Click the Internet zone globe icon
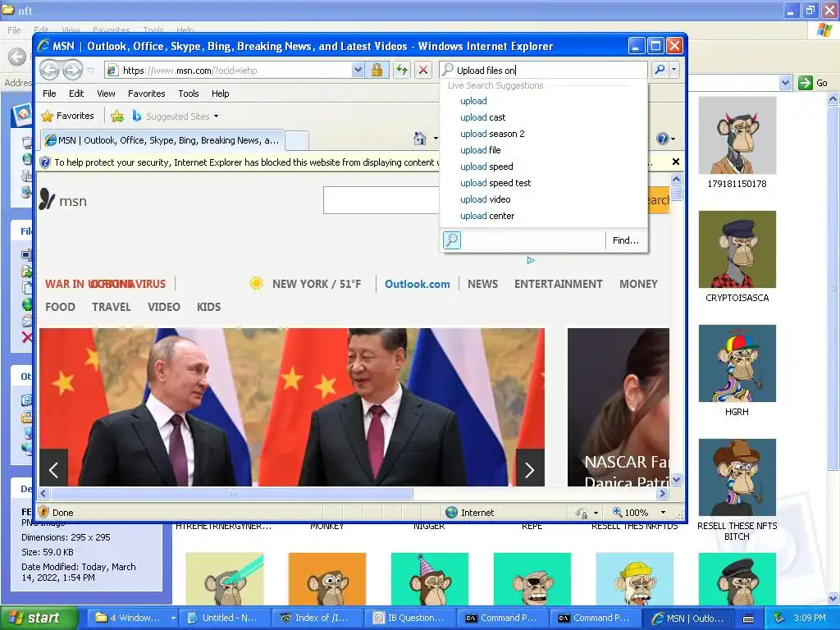Viewport: 840px width, 630px height. pos(452,513)
